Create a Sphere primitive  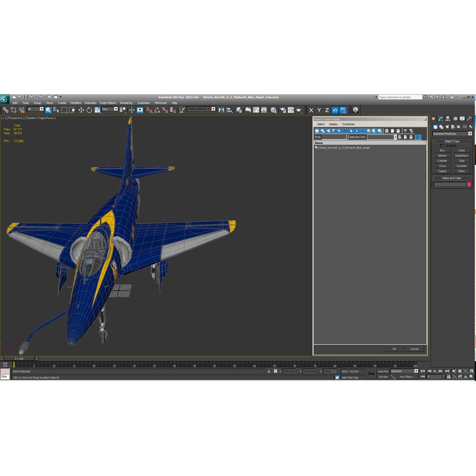[442, 156]
